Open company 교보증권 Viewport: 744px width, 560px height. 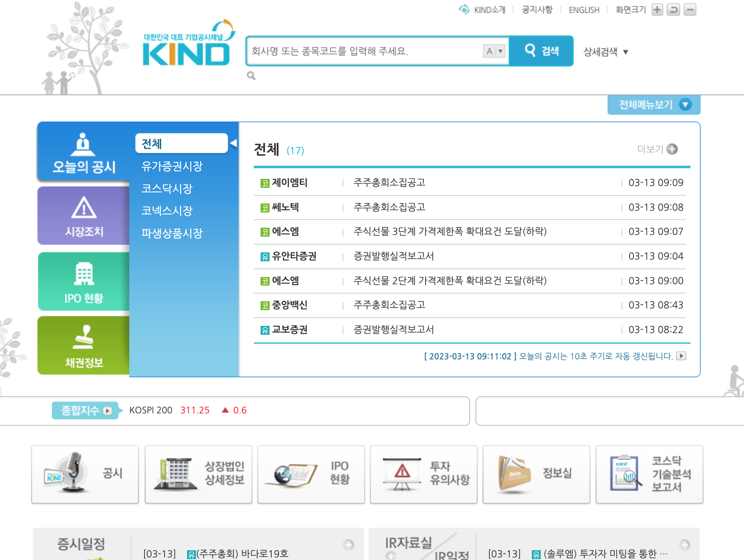pyautogui.click(x=290, y=330)
